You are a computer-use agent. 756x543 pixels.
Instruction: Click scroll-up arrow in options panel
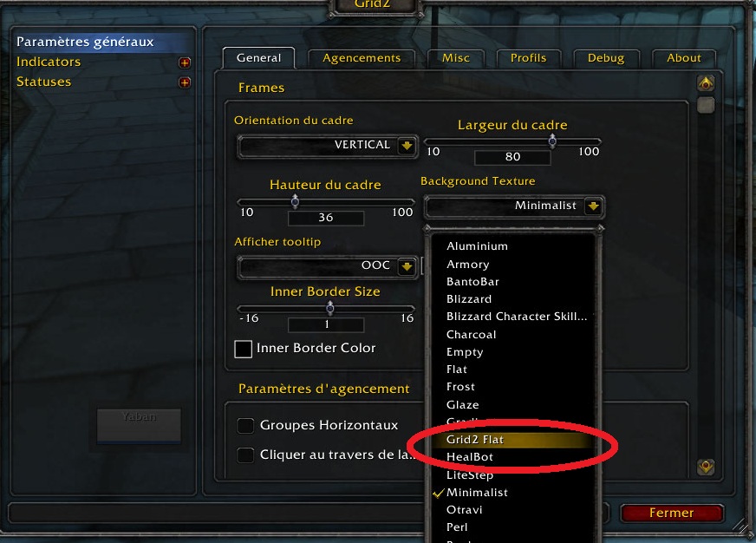pos(706,83)
